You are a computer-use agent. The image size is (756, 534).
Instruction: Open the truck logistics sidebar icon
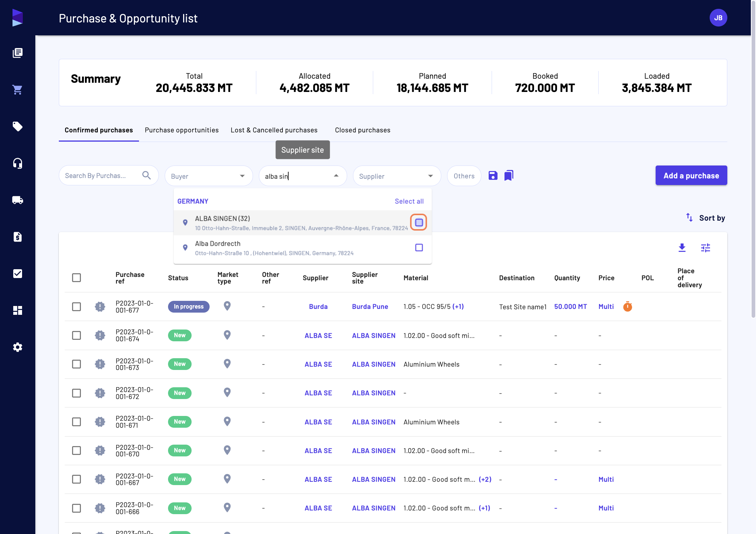click(x=17, y=200)
